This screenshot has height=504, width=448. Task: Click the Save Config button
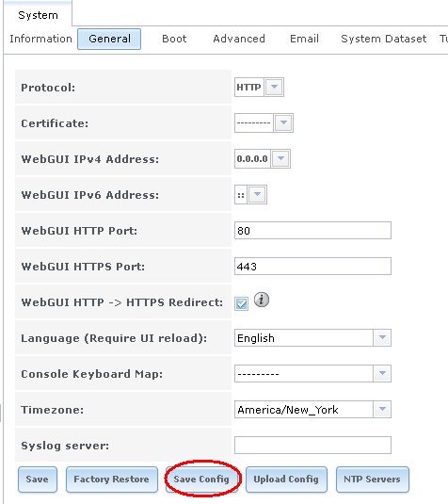tap(201, 480)
